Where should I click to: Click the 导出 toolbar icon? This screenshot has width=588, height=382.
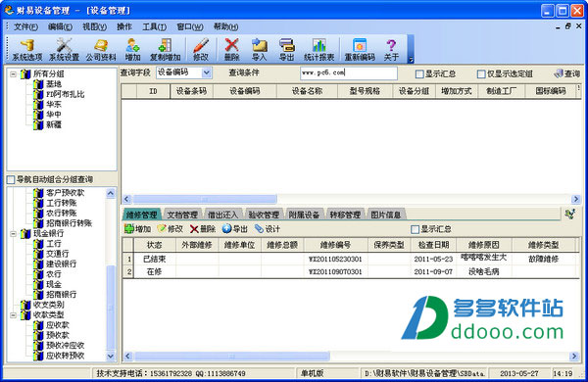(287, 50)
